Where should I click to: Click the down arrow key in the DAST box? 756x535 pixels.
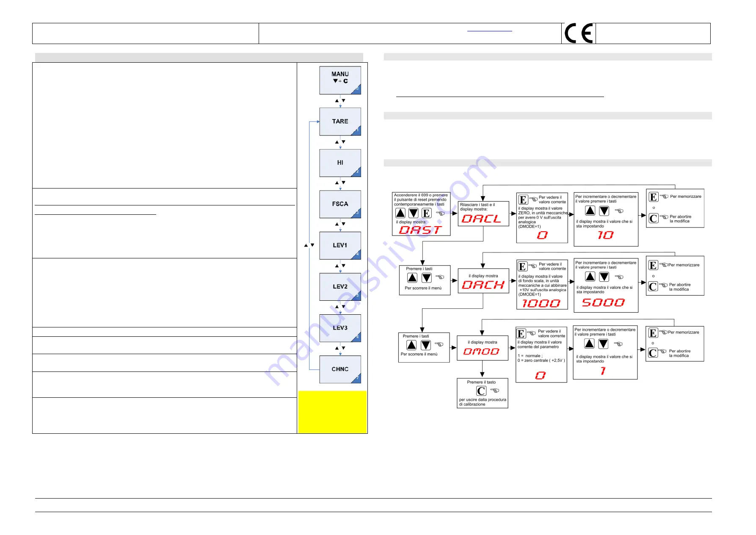pos(414,213)
